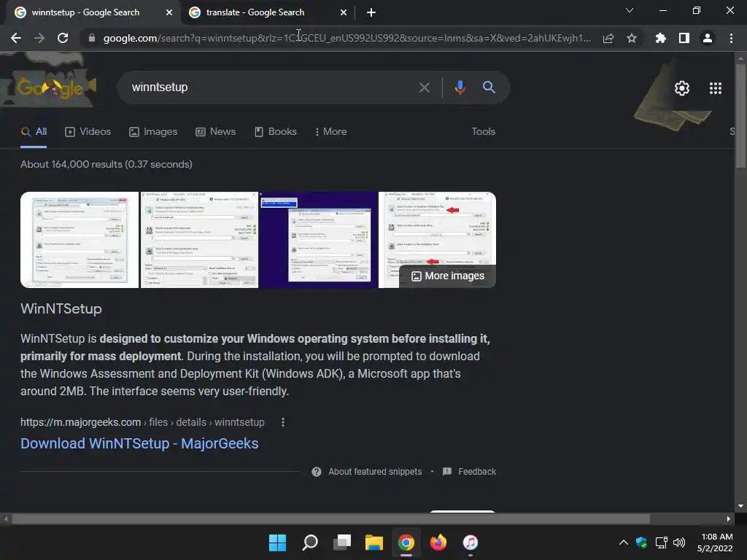Open iTunes from the taskbar
The width and height of the screenshot is (747, 560).
click(471, 542)
